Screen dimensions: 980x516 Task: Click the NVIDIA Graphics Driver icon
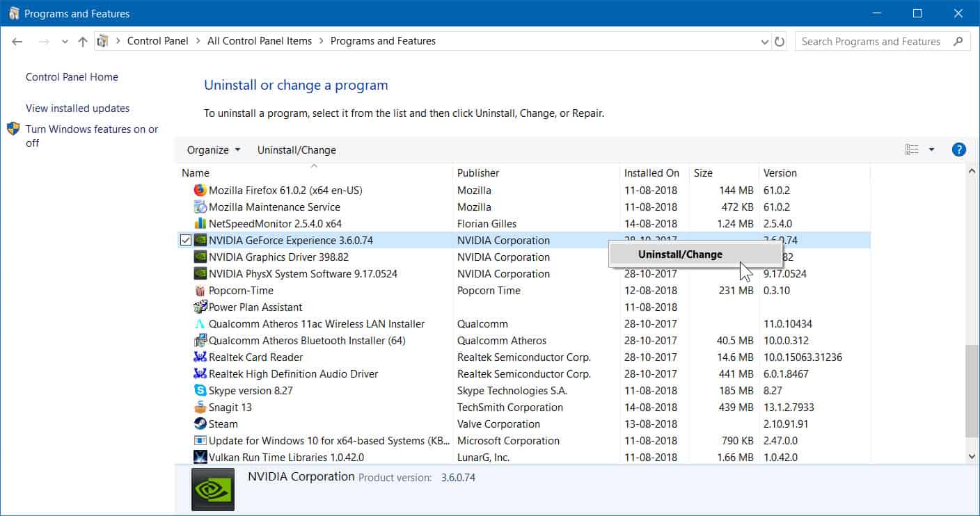[200, 257]
